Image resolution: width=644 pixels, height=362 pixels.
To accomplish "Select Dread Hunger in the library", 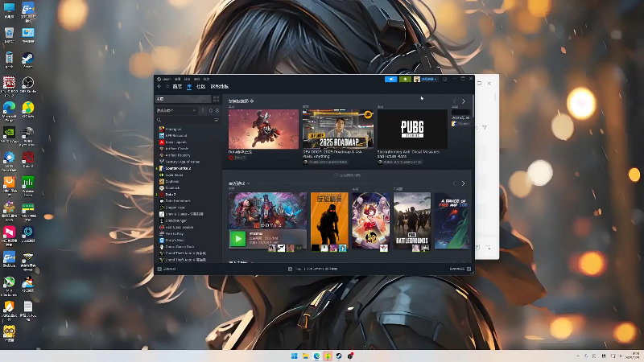I will point(175,220).
